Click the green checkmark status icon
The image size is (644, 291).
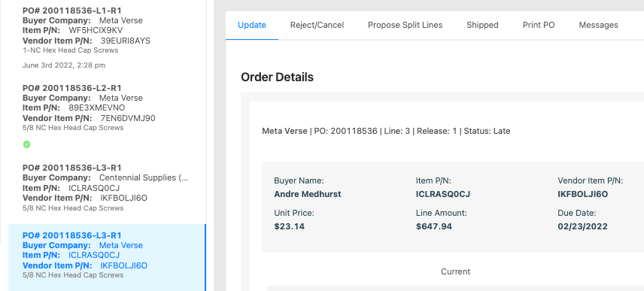[26, 144]
